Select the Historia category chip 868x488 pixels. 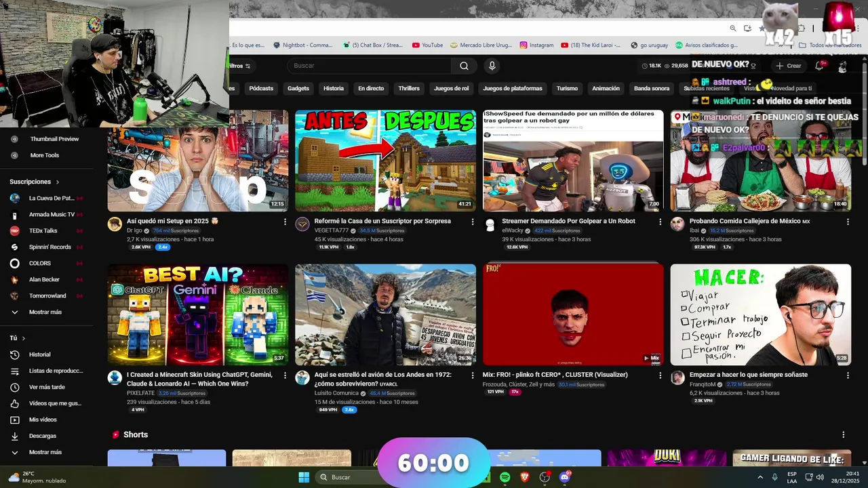[334, 88]
